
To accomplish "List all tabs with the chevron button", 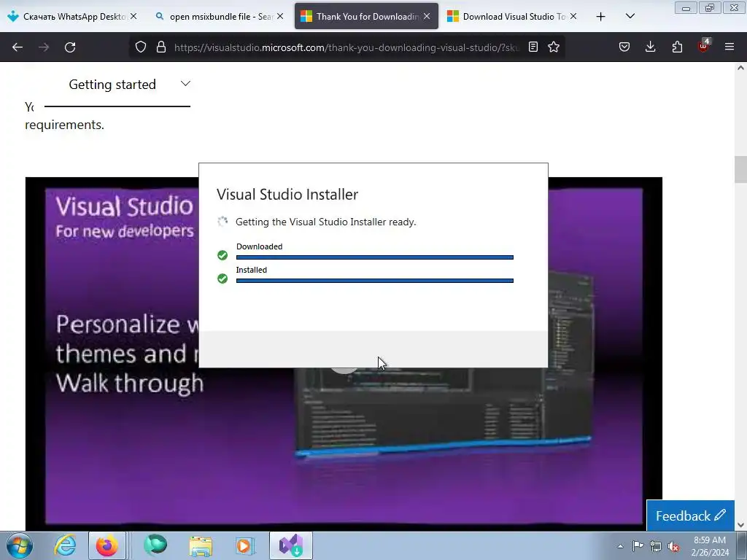I will (630, 17).
